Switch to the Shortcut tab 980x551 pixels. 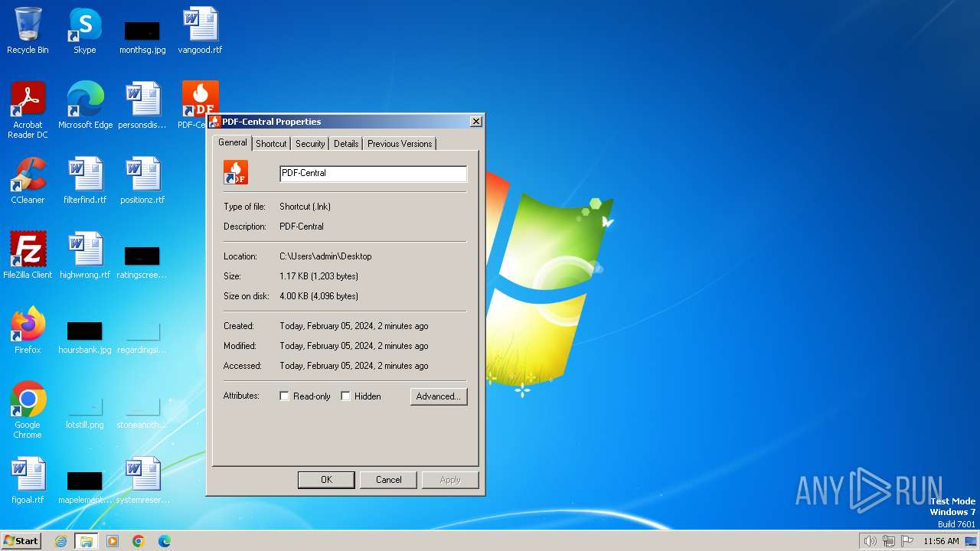[271, 144]
